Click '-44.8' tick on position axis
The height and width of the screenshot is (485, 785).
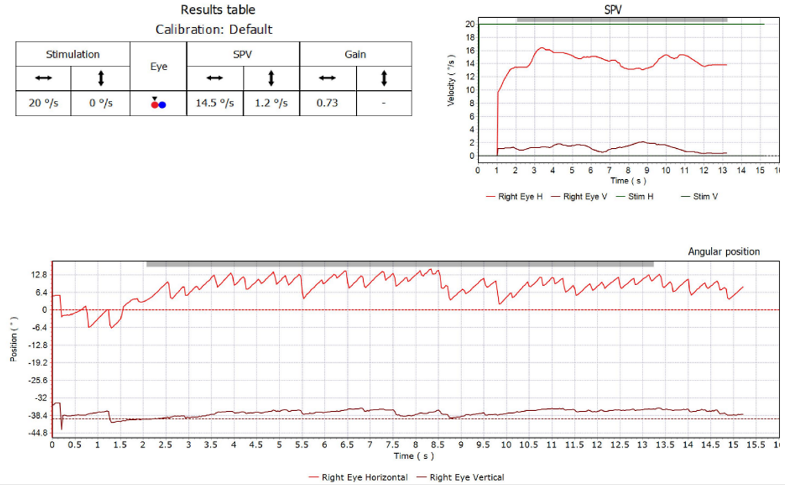click(37, 433)
